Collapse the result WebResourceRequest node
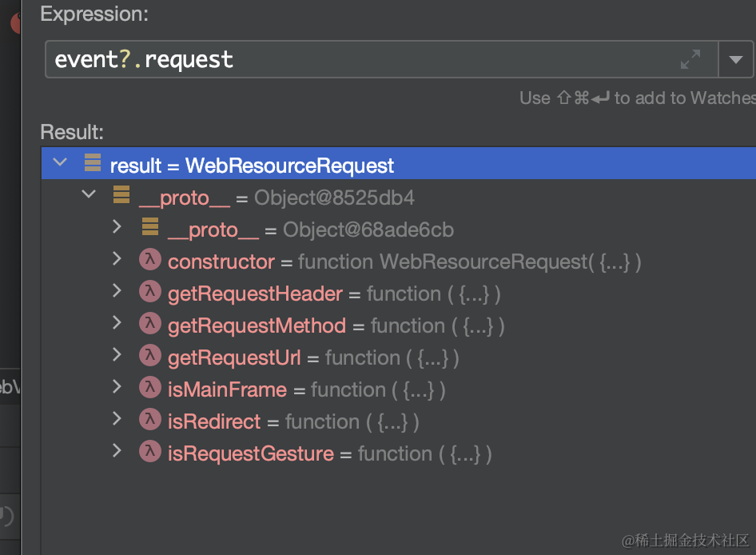756x555 pixels. click(60, 164)
